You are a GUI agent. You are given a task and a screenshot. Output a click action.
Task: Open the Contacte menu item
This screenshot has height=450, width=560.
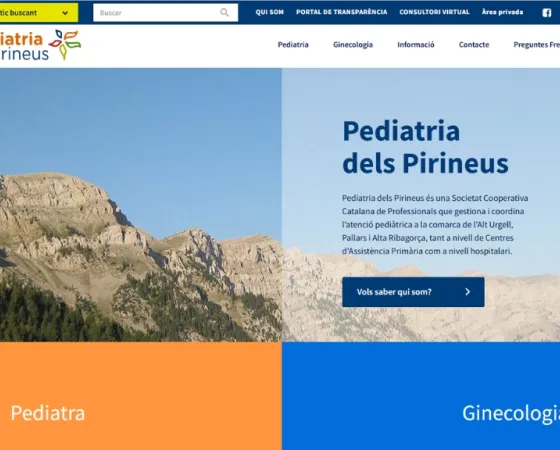click(x=474, y=45)
